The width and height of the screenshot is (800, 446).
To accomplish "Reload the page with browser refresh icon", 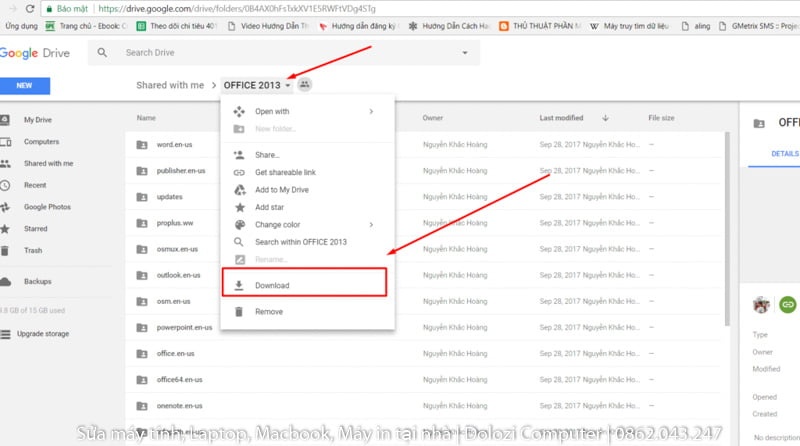I will coord(30,9).
